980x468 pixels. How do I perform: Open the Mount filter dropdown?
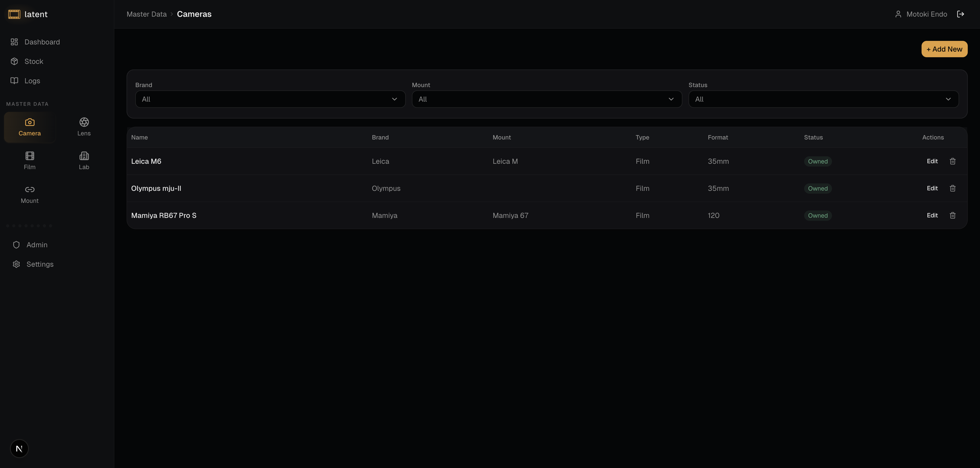click(x=547, y=99)
